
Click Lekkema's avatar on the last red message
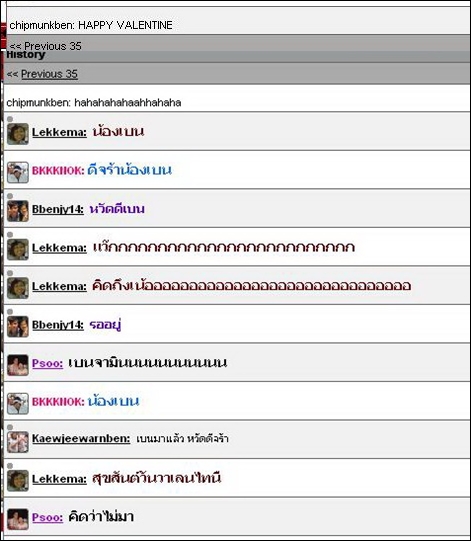18,480
